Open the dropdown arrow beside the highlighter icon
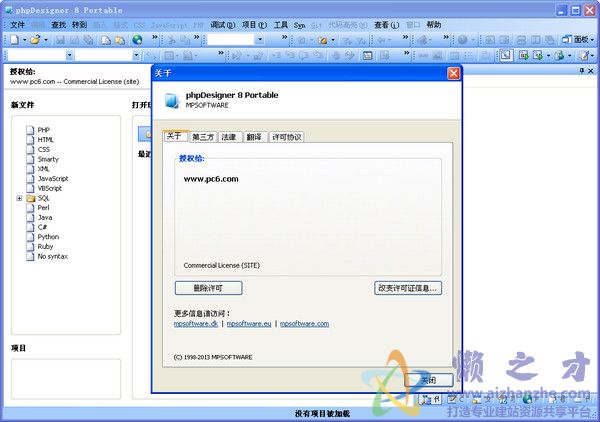 click(333, 40)
